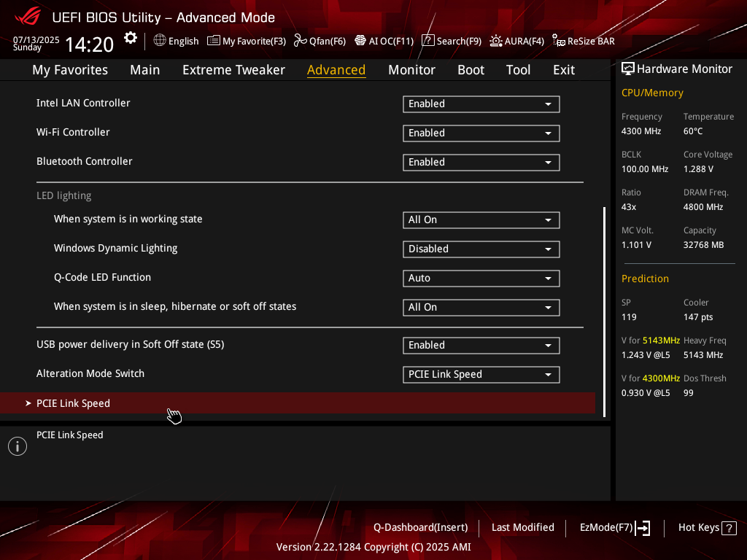Switch to EzMode(F7)
This screenshot has height=560, width=747.
click(x=614, y=528)
